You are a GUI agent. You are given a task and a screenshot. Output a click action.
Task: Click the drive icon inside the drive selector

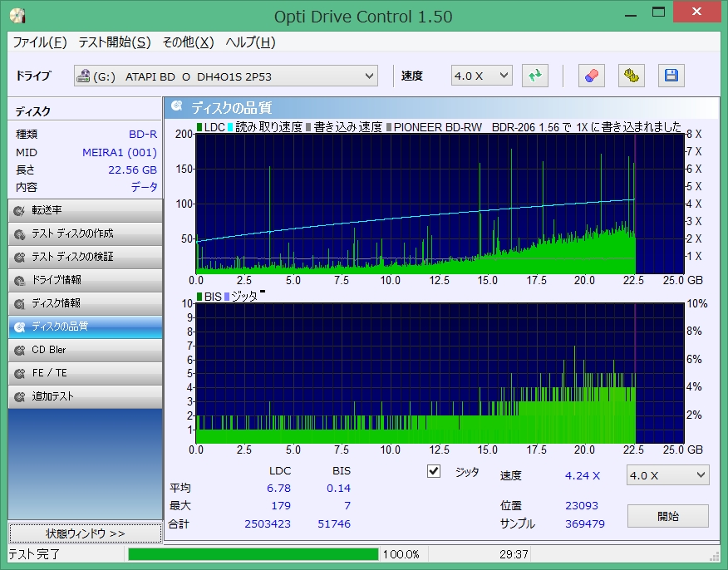tap(83, 76)
